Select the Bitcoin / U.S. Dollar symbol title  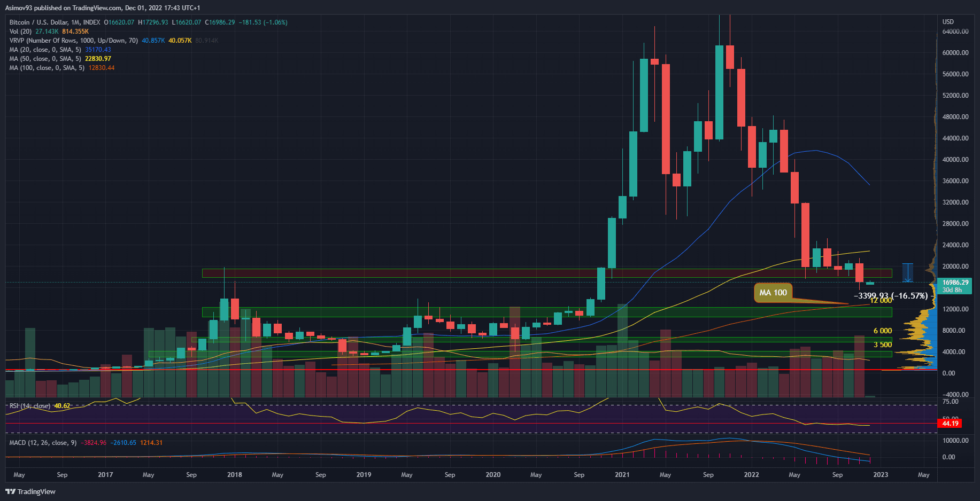pyautogui.click(x=55, y=22)
